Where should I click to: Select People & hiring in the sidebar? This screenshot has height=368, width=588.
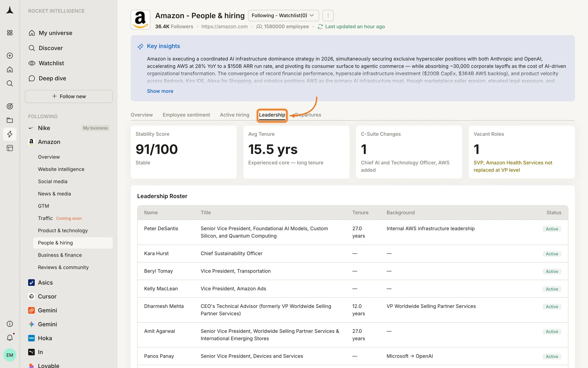(73, 243)
